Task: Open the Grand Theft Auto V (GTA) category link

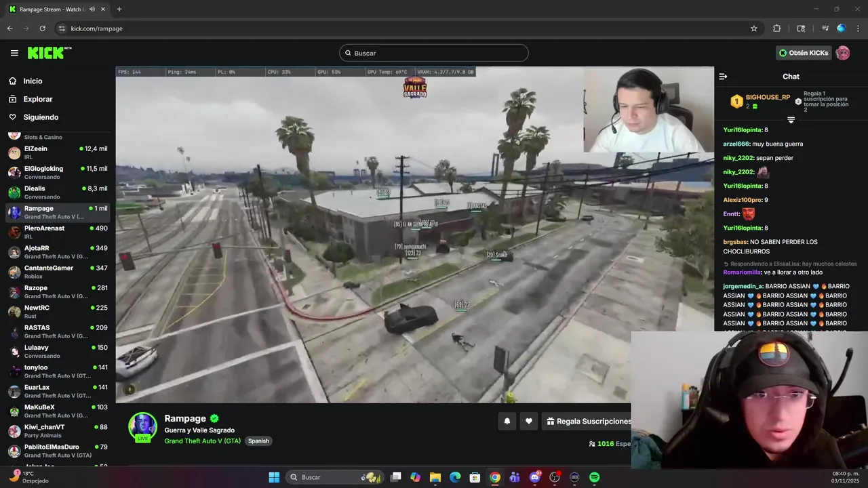Action: point(203,441)
